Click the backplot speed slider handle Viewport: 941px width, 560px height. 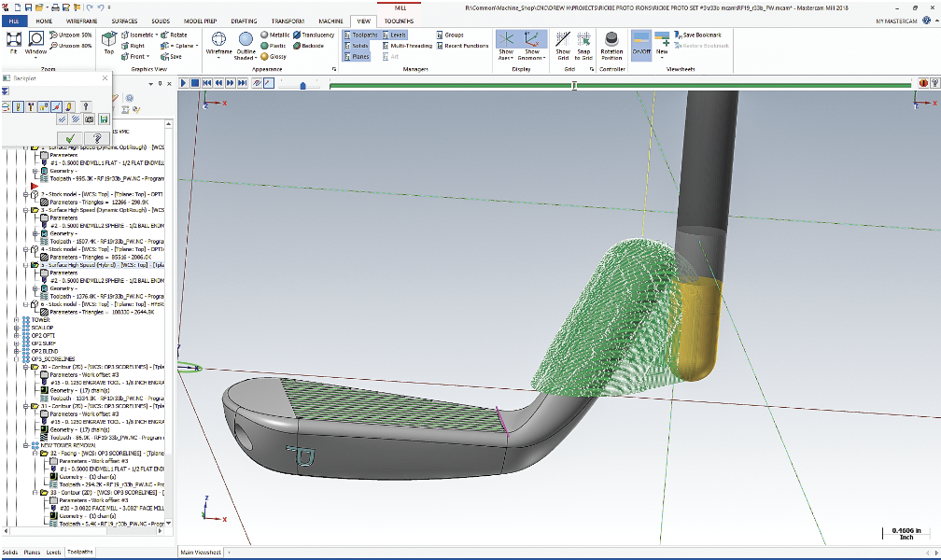302,83
